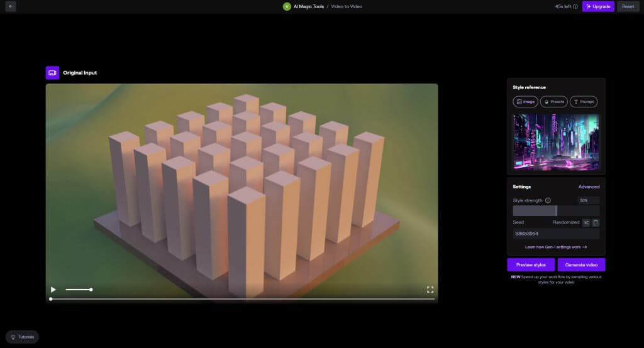Viewport: 644px width, 348px height.
Task: Paste seed using the clipboard icon
Action: [596, 222]
